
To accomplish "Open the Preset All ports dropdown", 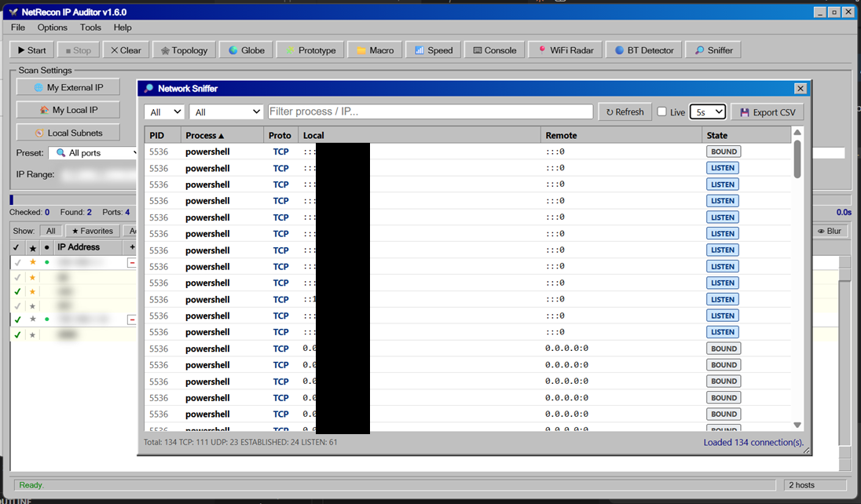I will coord(93,152).
